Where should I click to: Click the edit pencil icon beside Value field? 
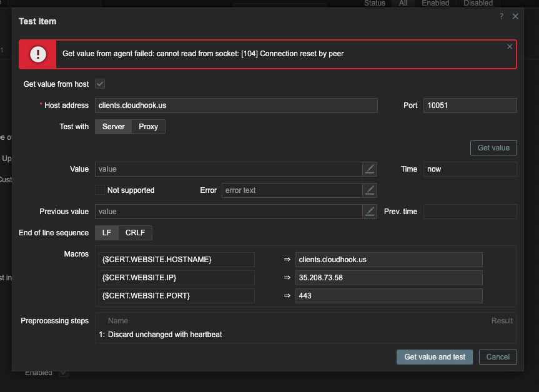click(370, 169)
